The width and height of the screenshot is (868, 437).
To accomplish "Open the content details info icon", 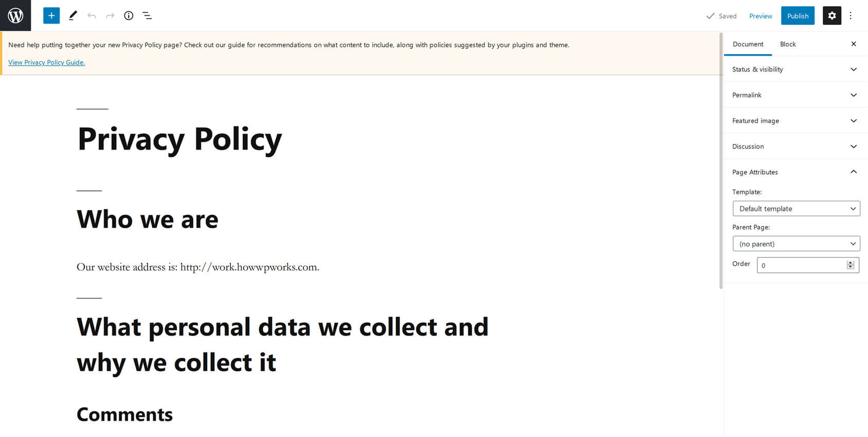I will [129, 15].
